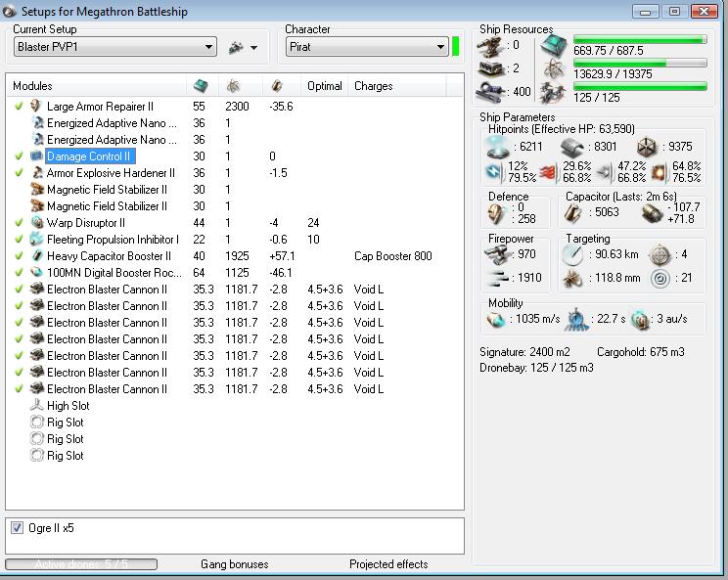
Task: Sort modules by the powergrid column header icon
Action: 233,85
